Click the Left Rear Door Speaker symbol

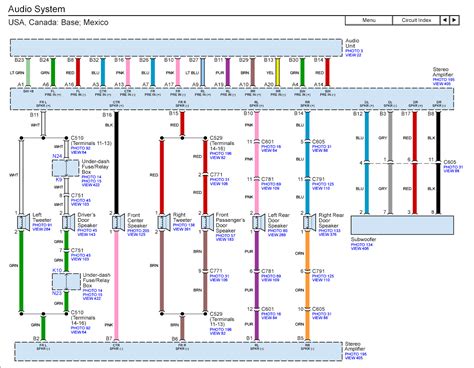click(259, 222)
